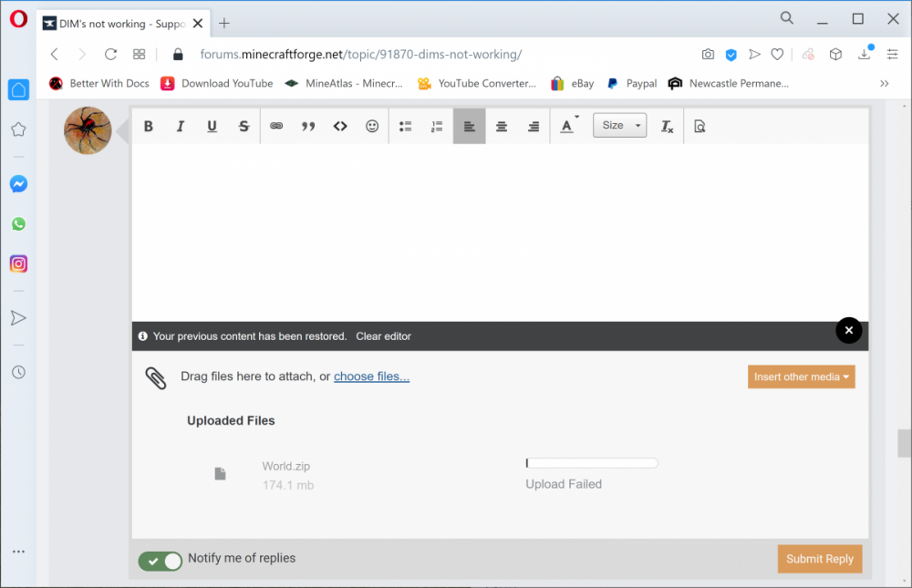Submit the reply
This screenshot has width=912, height=588.
point(820,559)
